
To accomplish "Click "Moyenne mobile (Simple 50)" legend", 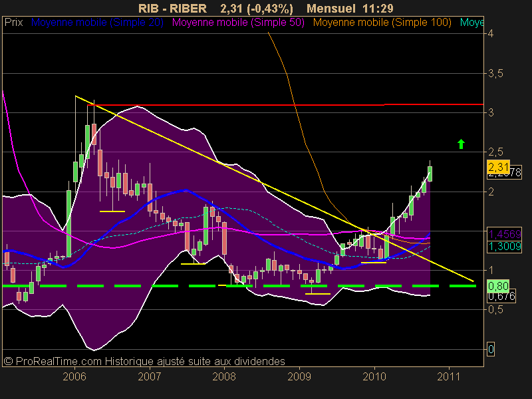I will 238,23.
